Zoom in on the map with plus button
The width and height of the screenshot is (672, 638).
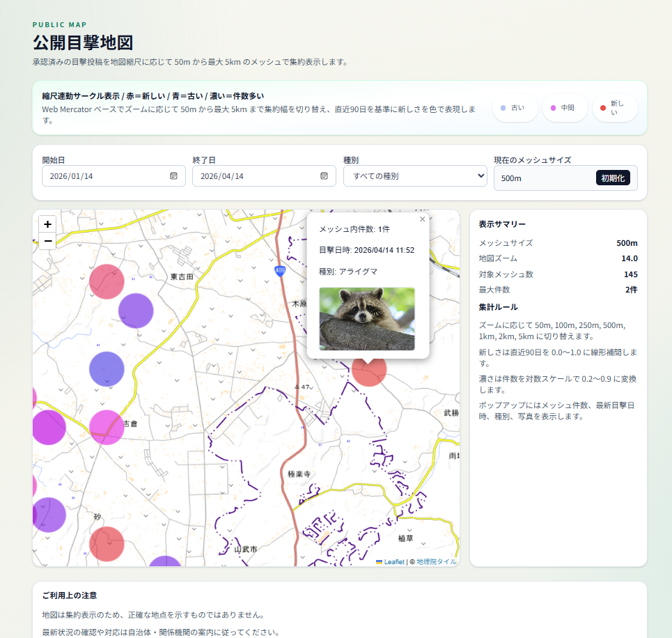click(47, 224)
